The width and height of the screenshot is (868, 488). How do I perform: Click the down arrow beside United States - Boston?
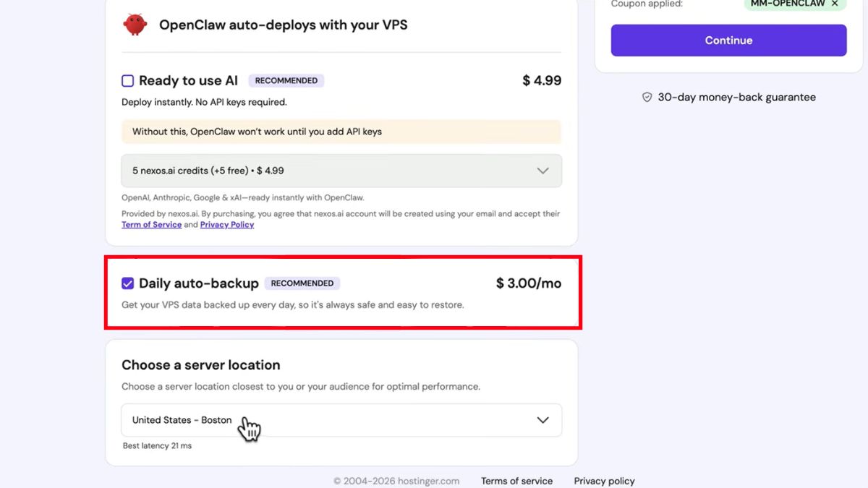(x=542, y=420)
